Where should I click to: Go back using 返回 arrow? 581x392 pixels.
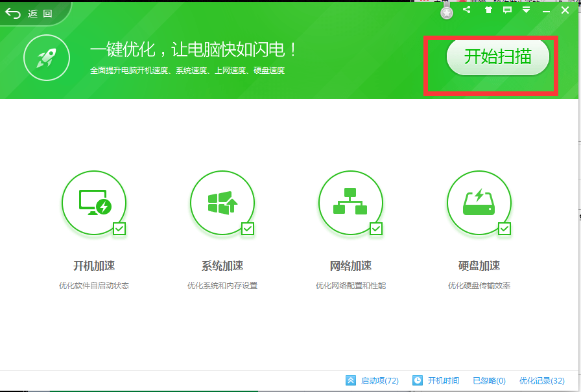pos(29,14)
